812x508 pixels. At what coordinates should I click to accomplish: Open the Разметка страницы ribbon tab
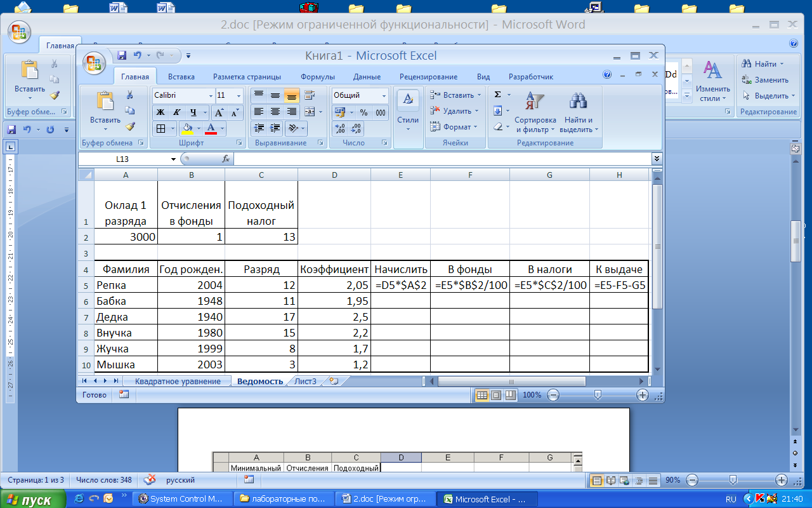click(x=247, y=77)
